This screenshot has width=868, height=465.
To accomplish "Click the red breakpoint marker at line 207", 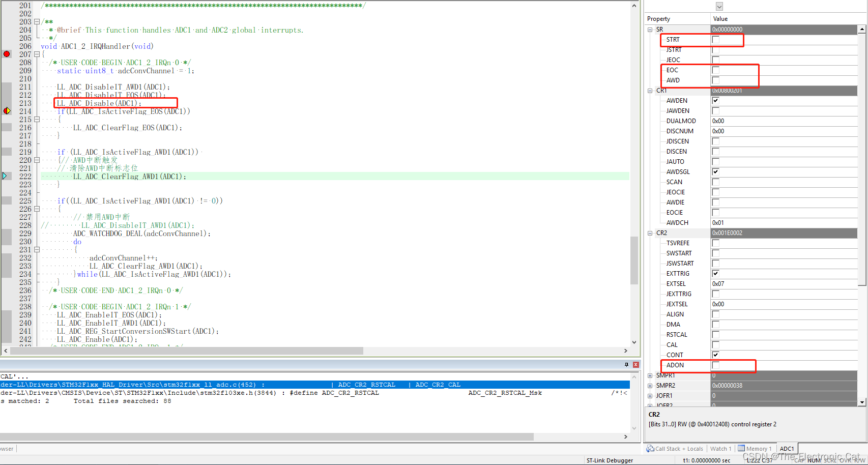I will (7, 54).
